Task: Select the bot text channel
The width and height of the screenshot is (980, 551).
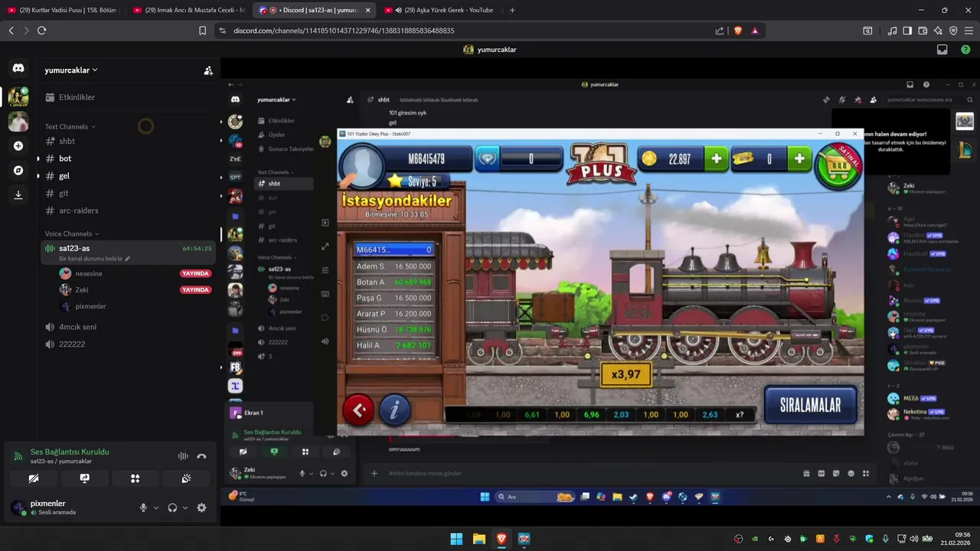Action: (x=127, y=158)
